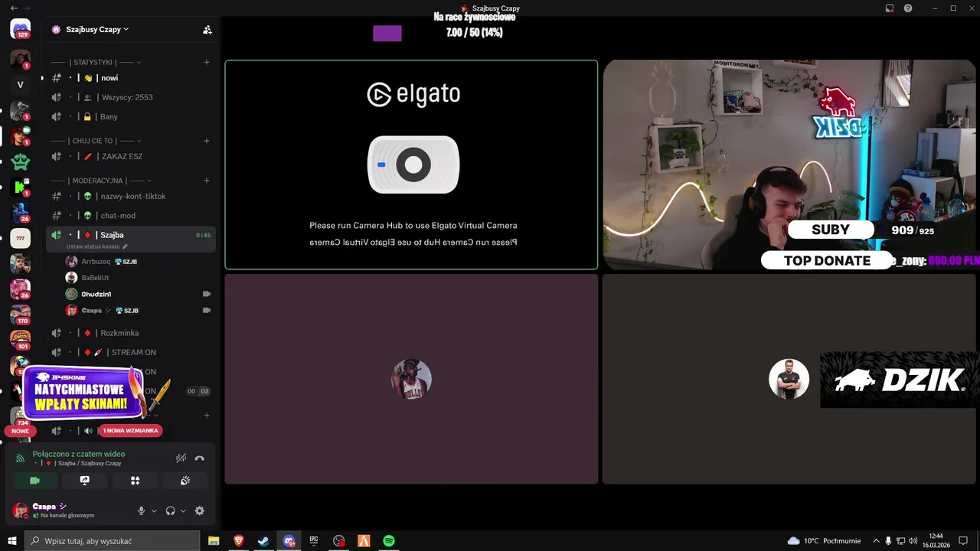The width and height of the screenshot is (980, 551).
Task: Show hidden system tray icons
Action: coord(877,541)
